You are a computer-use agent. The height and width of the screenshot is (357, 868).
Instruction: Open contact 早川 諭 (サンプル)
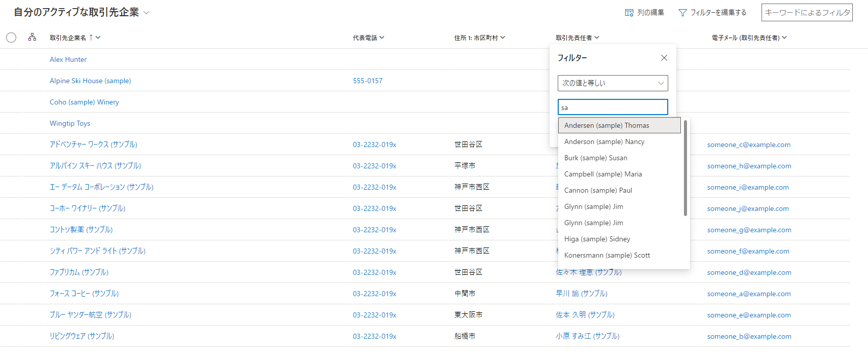point(582,294)
